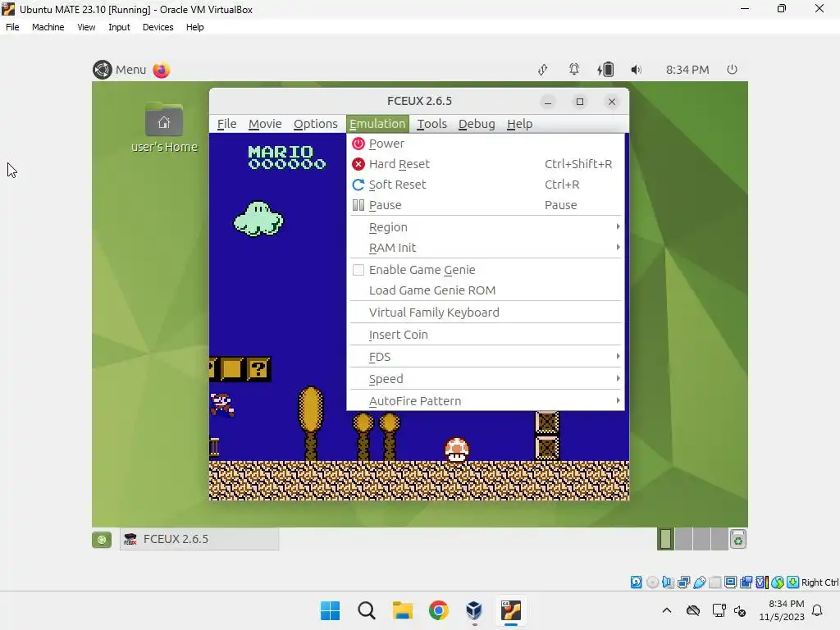Close the FCEUX 2.6.5 window
Screen dimensions: 840x630
coord(612,102)
